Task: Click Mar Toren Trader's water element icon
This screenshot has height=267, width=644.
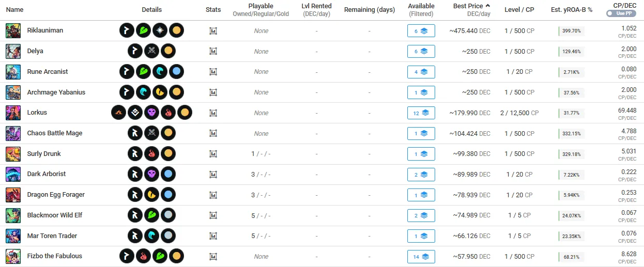Action: coord(151,236)
